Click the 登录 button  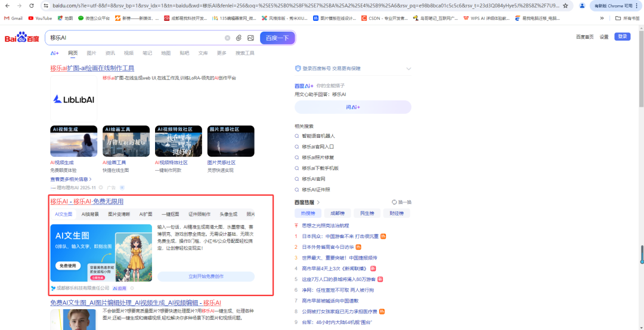(x=622, y=36)
